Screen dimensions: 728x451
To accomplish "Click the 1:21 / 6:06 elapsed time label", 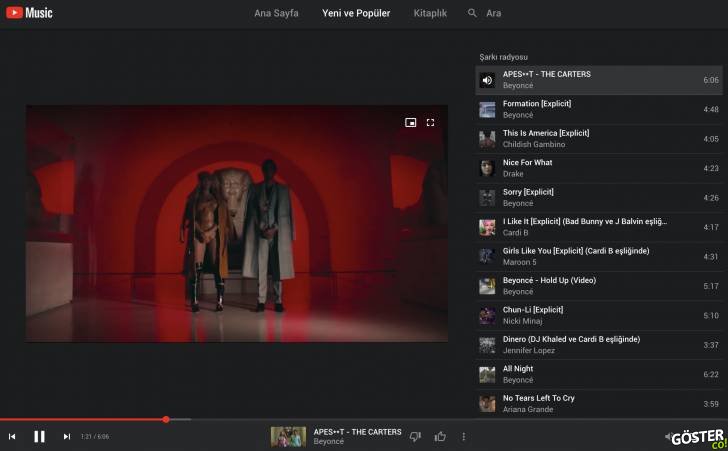I will tap(95, 436).
